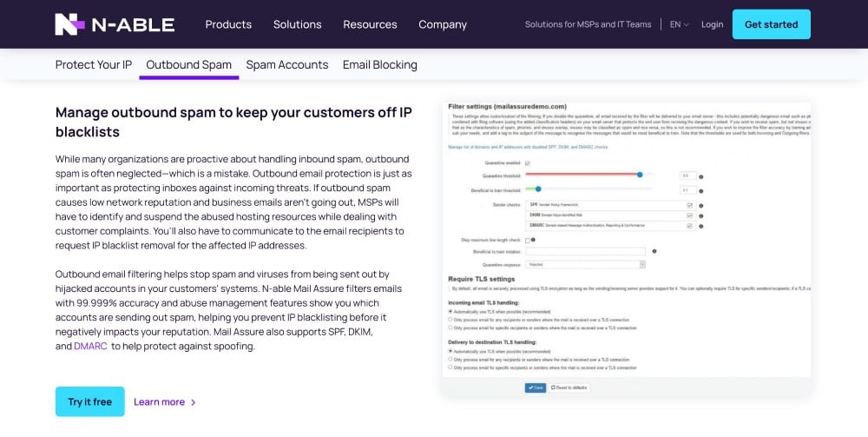Select Incoming 'Automatically use TLS when possible' radio
The width and height of the screenshot is (868, 437).
point(450,312)
